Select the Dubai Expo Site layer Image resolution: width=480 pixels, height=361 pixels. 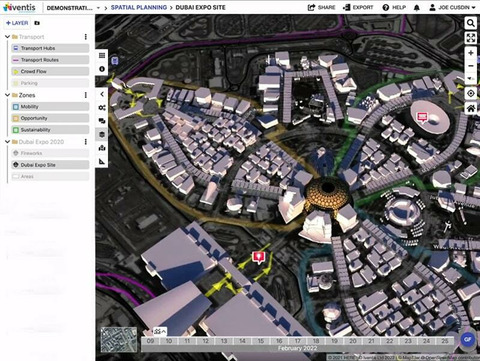click(x=50, y=165)
